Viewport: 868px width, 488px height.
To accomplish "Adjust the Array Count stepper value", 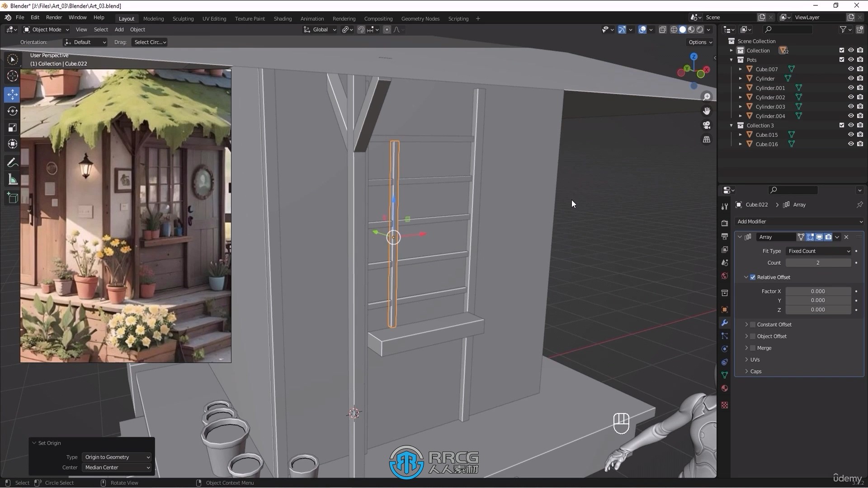I will (818, 263).
